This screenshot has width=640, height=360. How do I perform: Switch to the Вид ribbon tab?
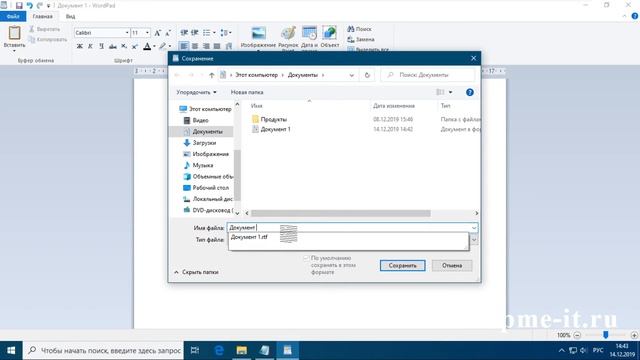point(70,16)
